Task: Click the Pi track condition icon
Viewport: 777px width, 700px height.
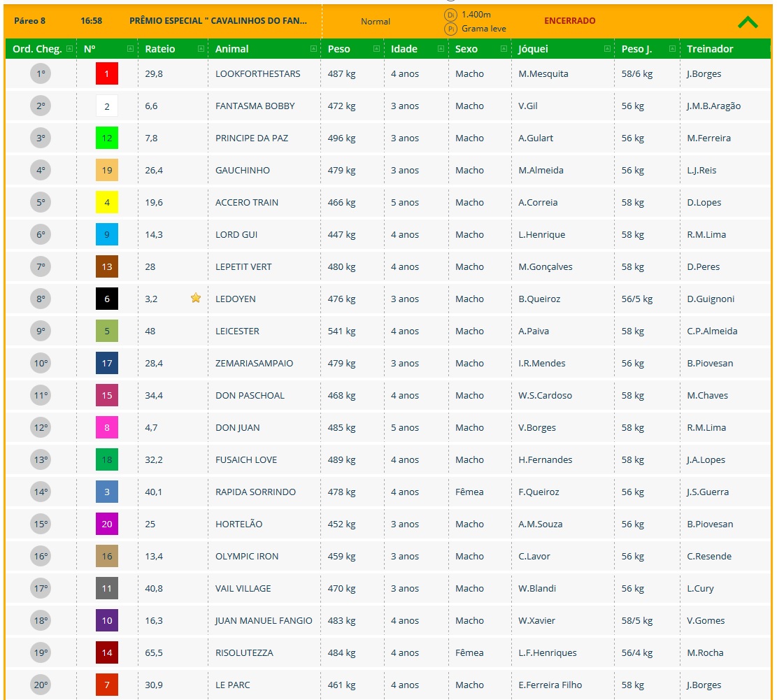Action: coord(450,29)
